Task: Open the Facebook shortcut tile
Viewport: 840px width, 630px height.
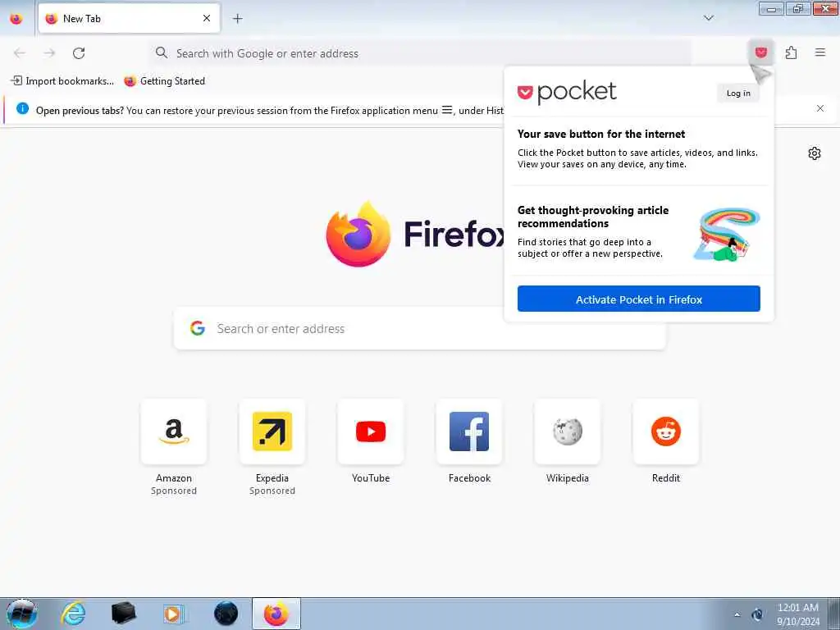Action: [x=469, y=431]
